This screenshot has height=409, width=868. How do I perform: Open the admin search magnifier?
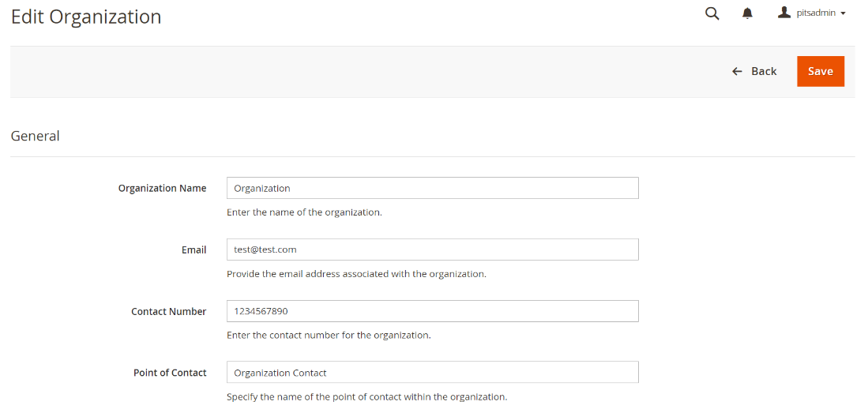pos(712,13)
